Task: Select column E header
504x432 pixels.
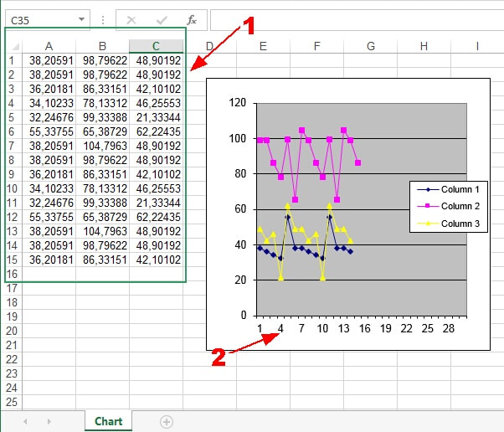Action: coord(263,46)
